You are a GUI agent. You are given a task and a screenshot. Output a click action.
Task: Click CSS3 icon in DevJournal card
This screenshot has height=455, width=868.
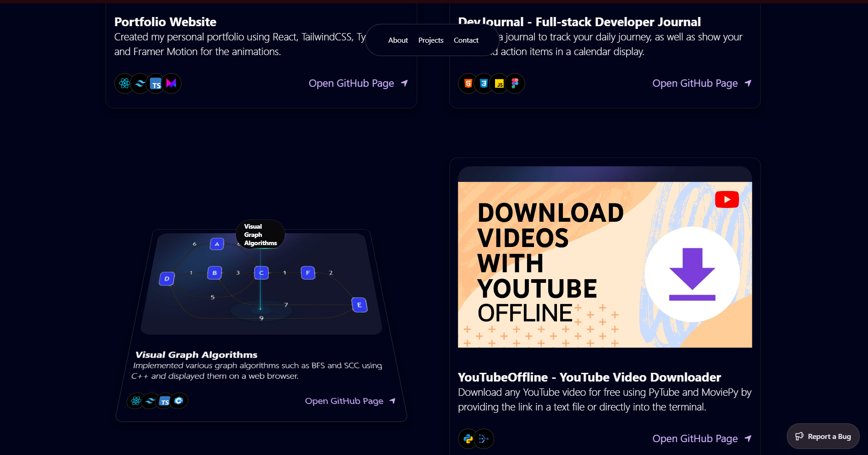484,84
